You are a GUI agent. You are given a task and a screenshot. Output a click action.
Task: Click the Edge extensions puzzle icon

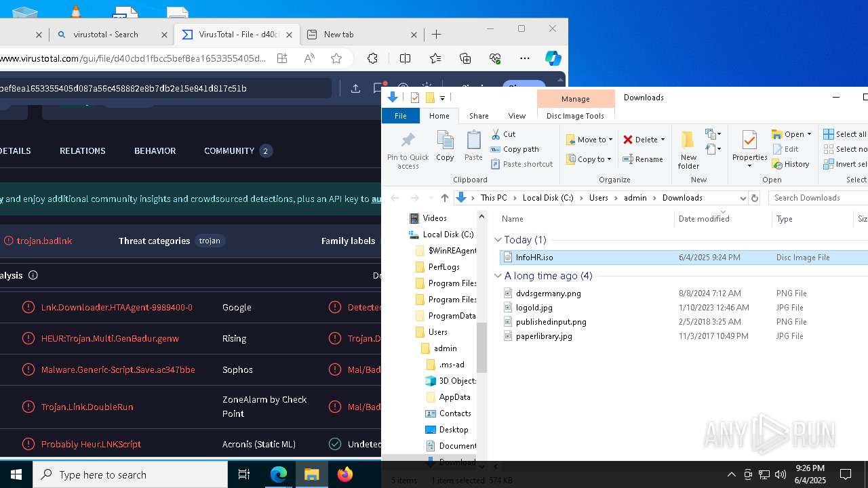pyautogui.click(x=372, y=58)
